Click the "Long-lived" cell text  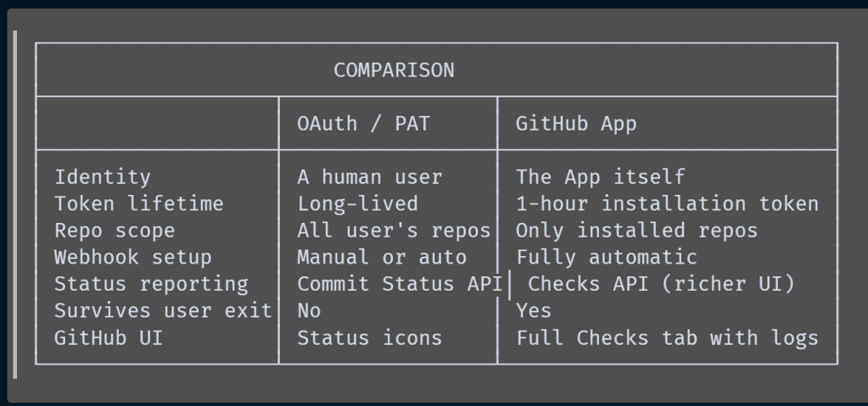357,203
